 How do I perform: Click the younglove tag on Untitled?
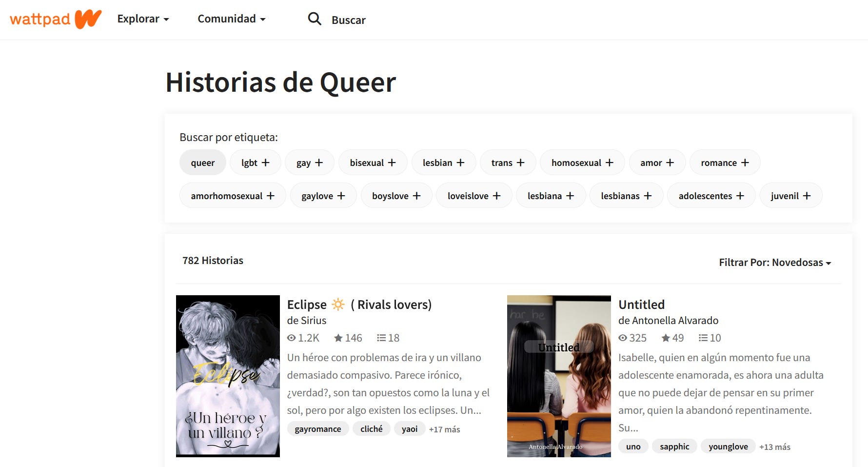pos(728,447)
